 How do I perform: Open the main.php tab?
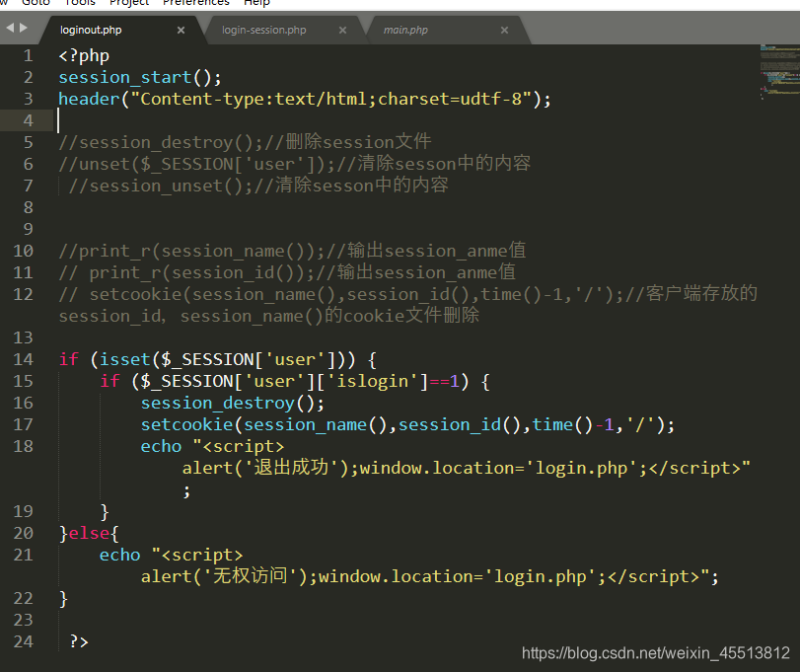(x=405, y=31)
